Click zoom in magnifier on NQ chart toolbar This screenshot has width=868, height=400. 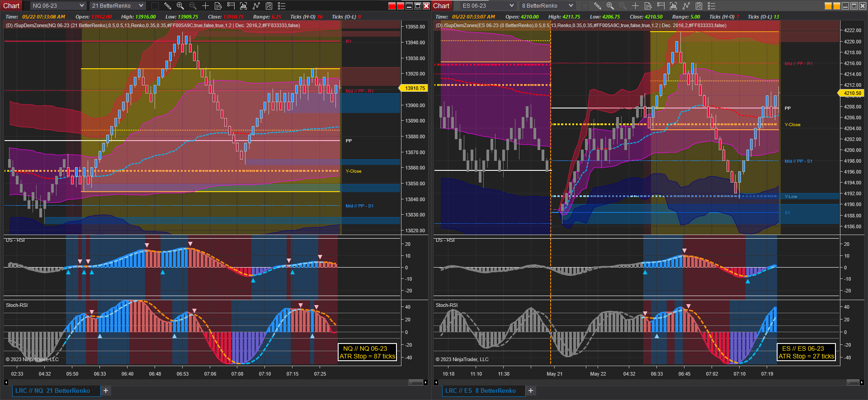180,6
